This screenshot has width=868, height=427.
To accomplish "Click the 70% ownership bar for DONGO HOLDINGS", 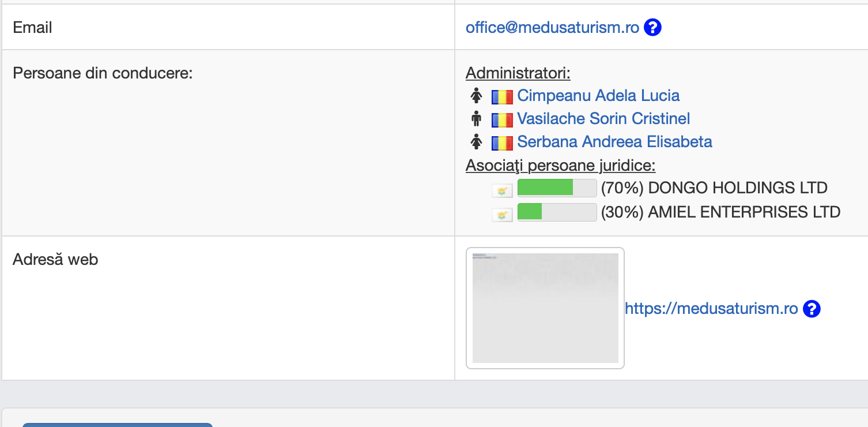I will (x=557, y=188).
